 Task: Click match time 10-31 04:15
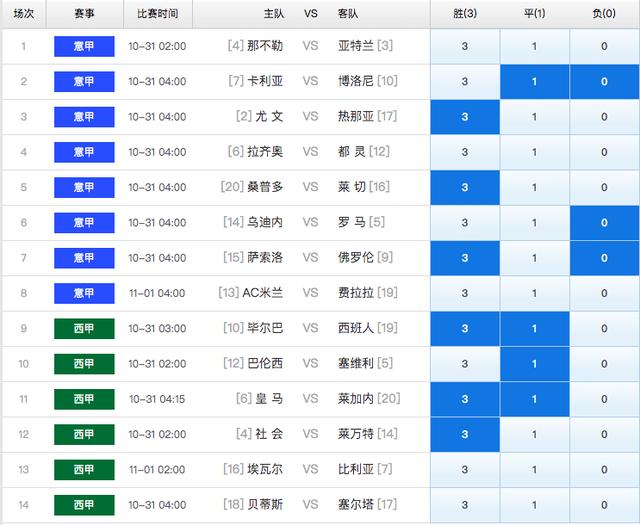click(x=158, y=399)
